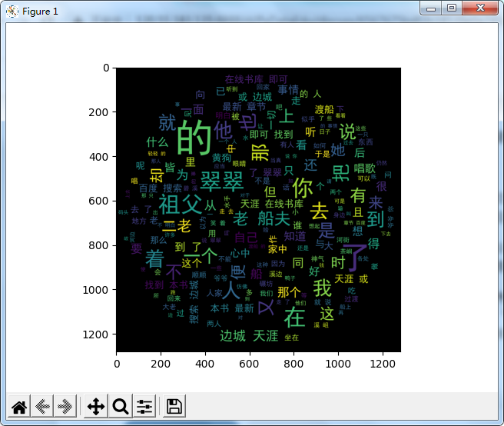Click the word 坐在 at the bottom
The height and width of the screenshot is (426, 504).
[291, 338]
